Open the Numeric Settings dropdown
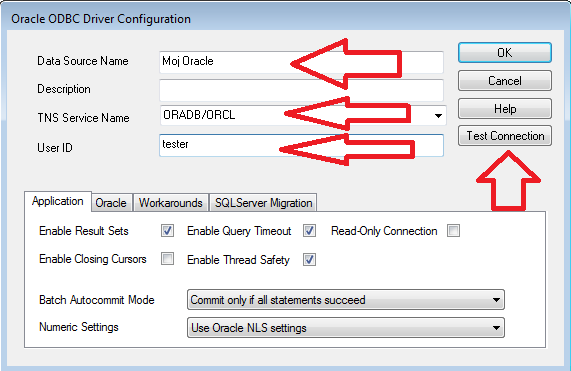 346,328
